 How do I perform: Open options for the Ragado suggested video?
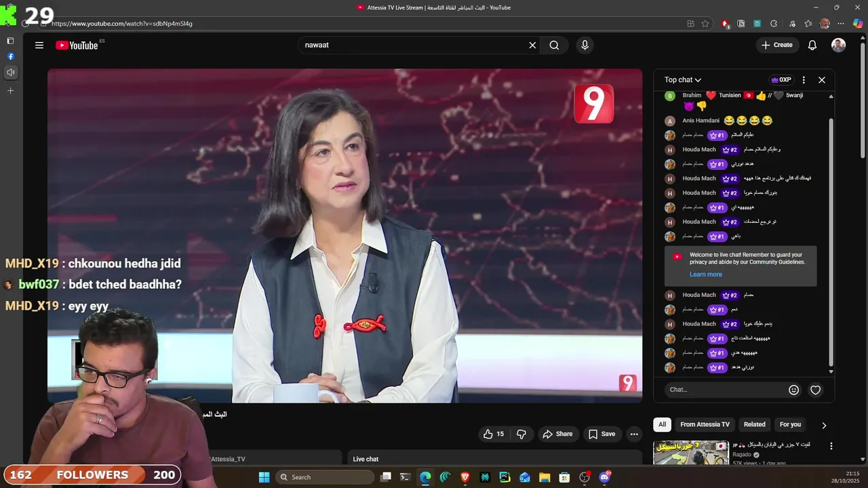click(831, 446)
